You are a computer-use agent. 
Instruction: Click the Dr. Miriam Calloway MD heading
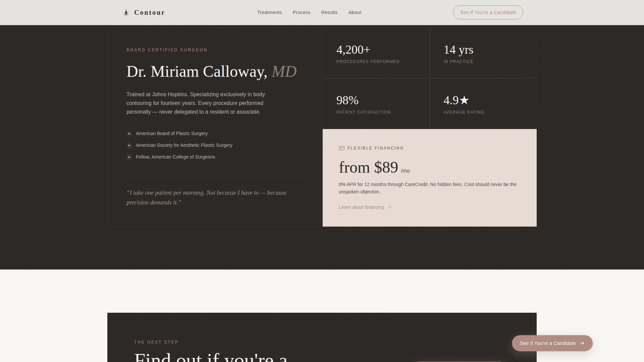pos(211,71)
